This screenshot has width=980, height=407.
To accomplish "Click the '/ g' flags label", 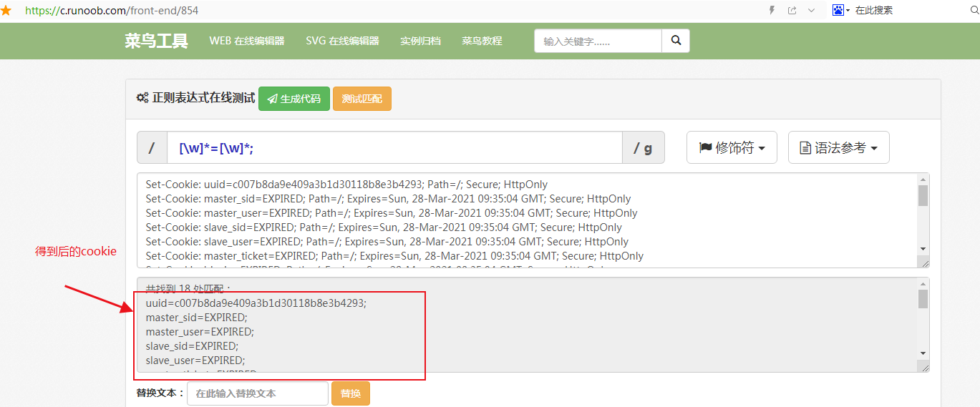I will [x=644, y=148].
